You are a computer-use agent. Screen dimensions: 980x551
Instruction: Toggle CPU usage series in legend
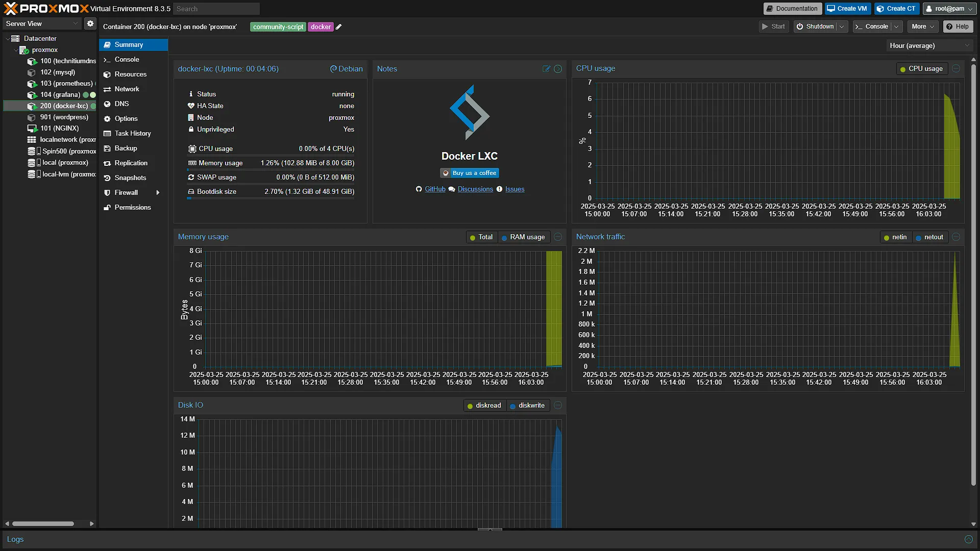pyautogui.click(x=921, y=68)
